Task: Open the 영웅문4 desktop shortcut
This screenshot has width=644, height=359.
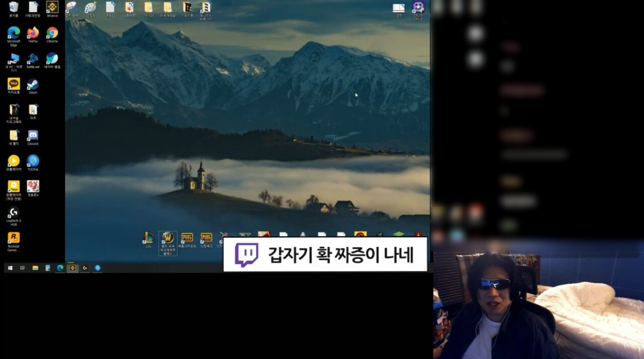Action: (x=33, y=187)
